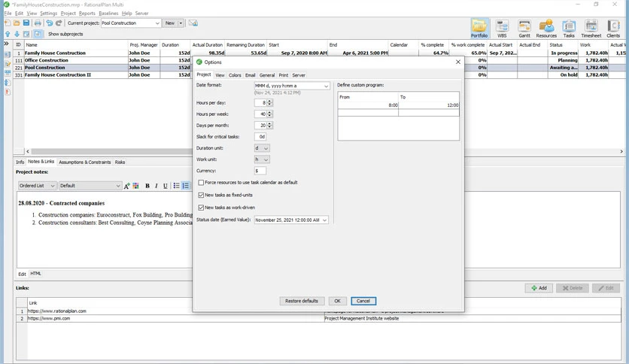Click the font size A icon in notes toolbar
629x364 pixels.
tap(126, 186)
